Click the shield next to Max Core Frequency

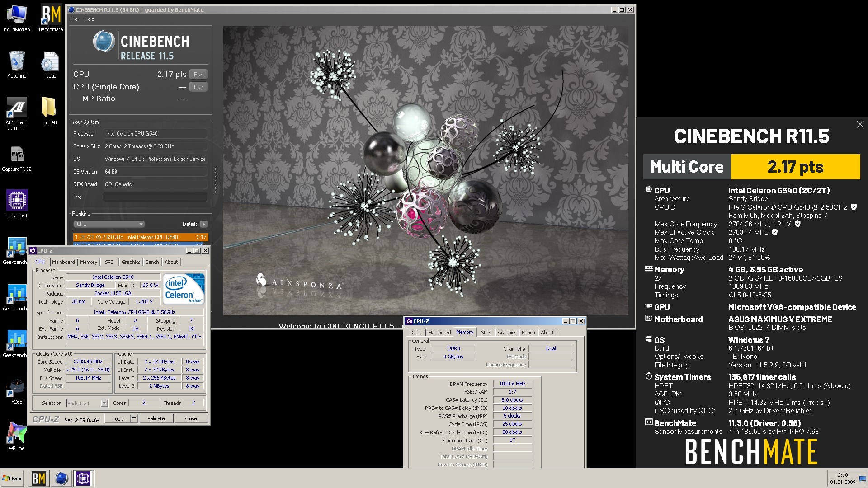click(x=798, y=224)
